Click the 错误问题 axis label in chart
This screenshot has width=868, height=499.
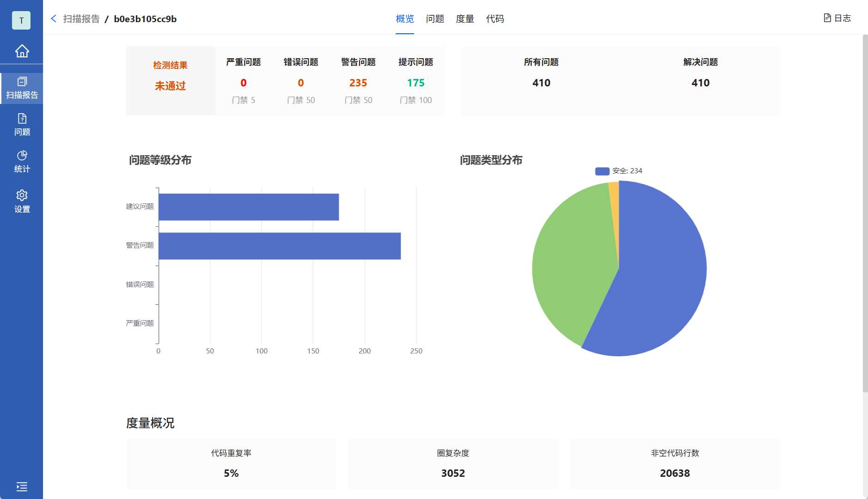tap(140, 285)
